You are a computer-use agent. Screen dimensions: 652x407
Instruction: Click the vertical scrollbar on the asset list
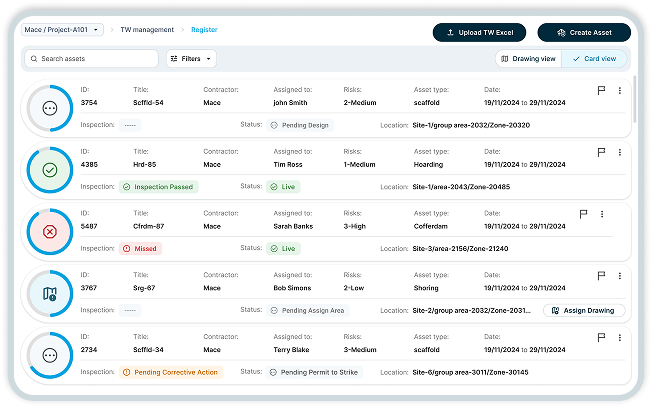(x=636, y=100)
